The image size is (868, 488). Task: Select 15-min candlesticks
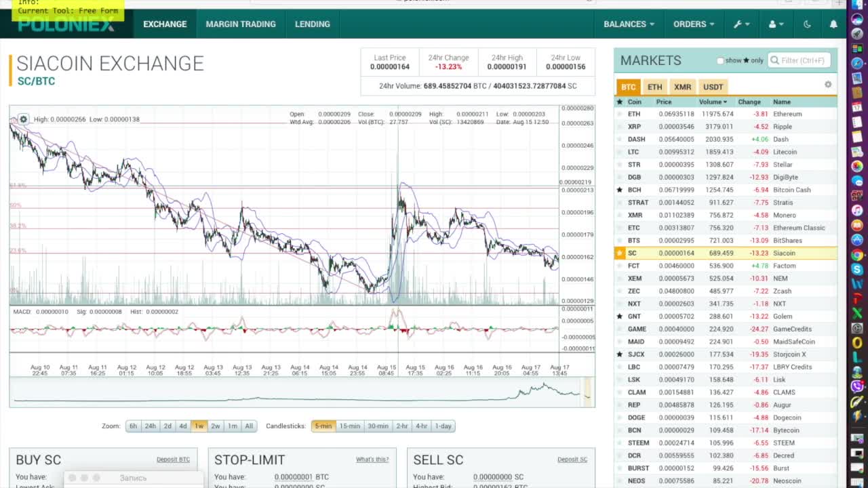point(350,426)
